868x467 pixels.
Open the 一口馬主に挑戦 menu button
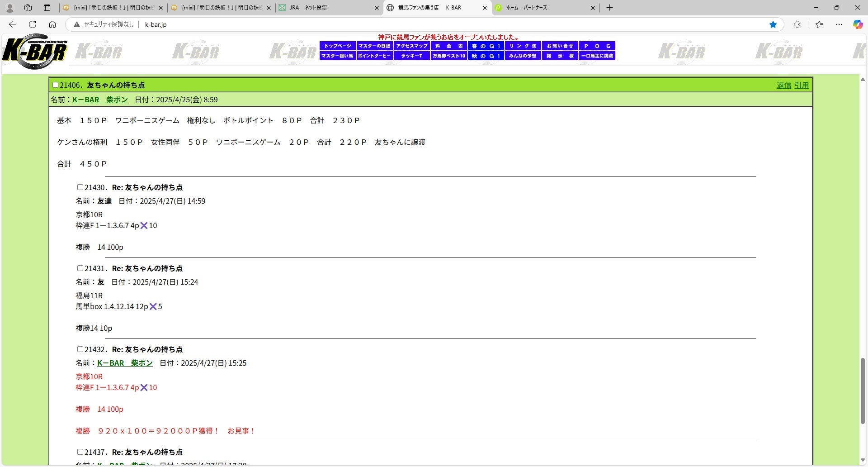point(597,56)
